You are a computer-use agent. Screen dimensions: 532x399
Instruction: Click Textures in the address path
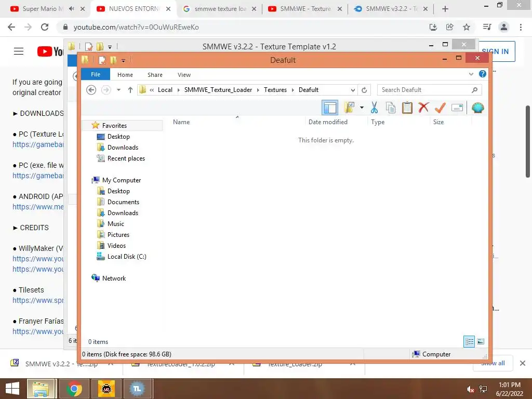click(275, 90)
